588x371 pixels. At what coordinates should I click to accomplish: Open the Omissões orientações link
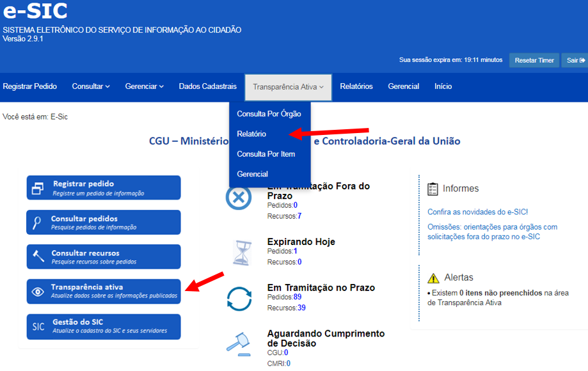pyautogui.click(x=493, y=232)
